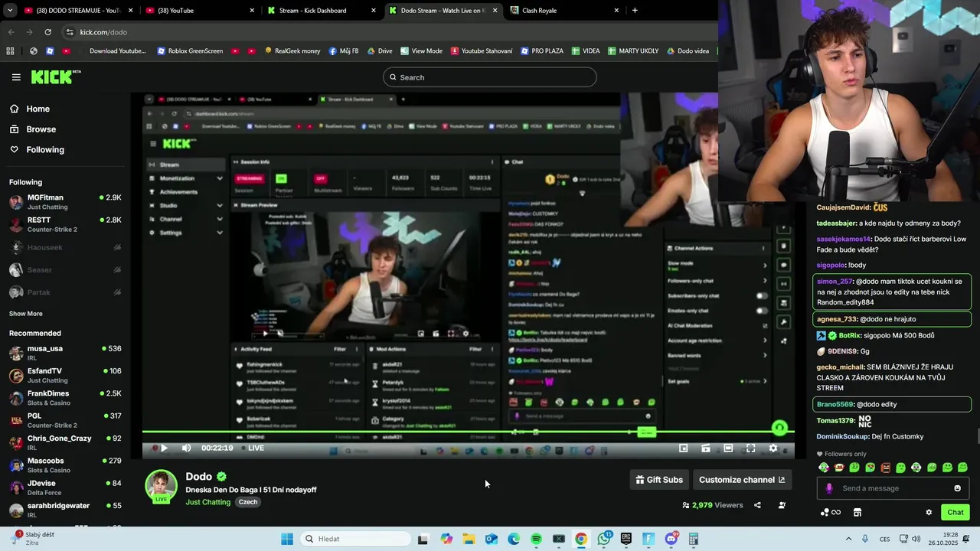This screenshot has height=551, width=980.
Task: Click the green Chat send button
Action: (x=955, y=513)
